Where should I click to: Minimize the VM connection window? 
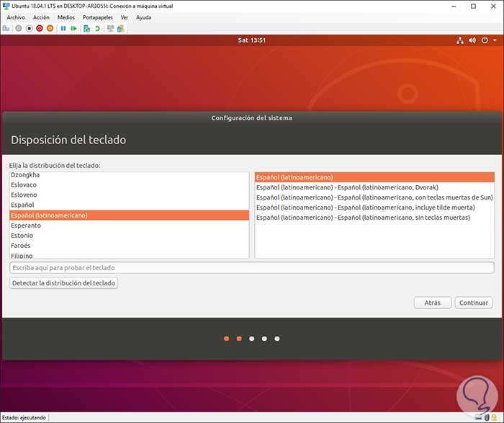click(454, 6)
